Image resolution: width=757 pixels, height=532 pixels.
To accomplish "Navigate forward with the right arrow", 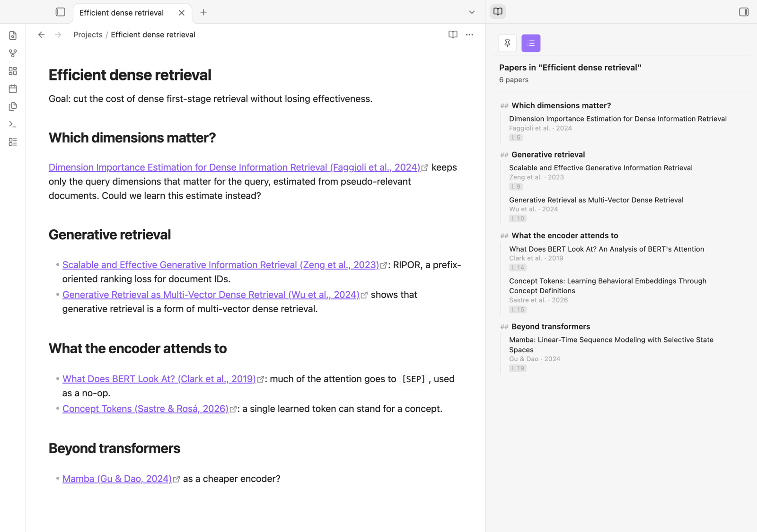I will point(58,35).
